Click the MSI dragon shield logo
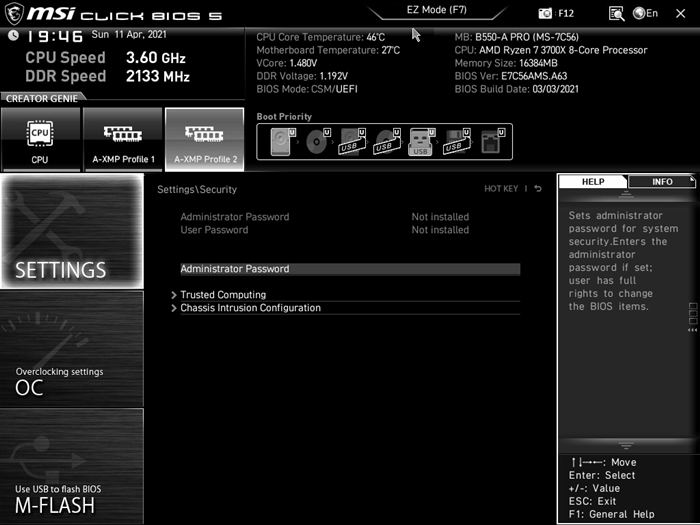 (x=14, y=13)
